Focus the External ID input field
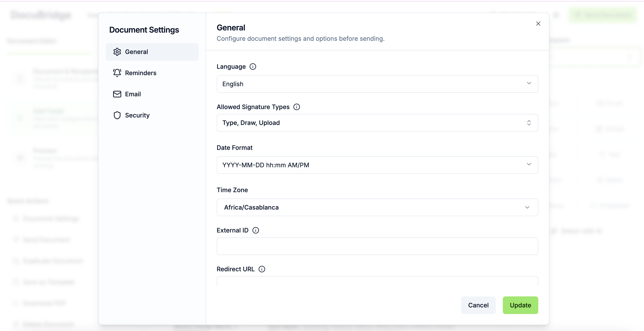644x331 pixels. click(x=377, y=246)
